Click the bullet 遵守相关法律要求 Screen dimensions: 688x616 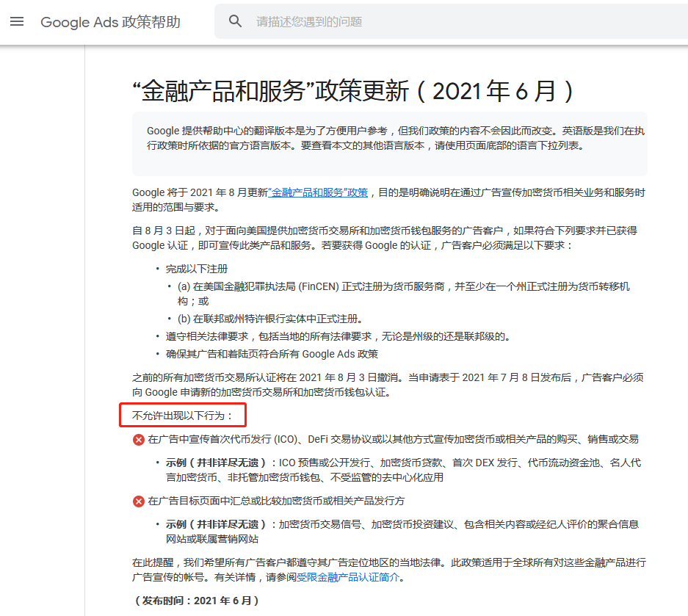pos(338,336)
